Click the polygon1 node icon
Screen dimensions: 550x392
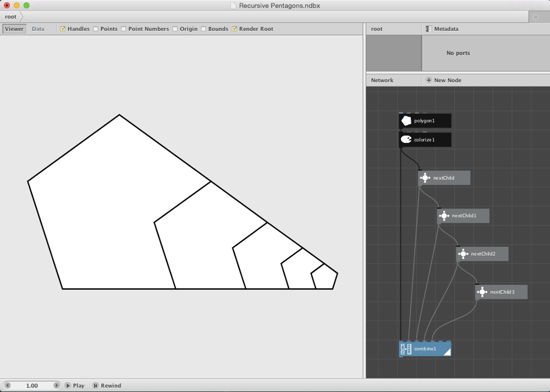(x=406, y=120)
